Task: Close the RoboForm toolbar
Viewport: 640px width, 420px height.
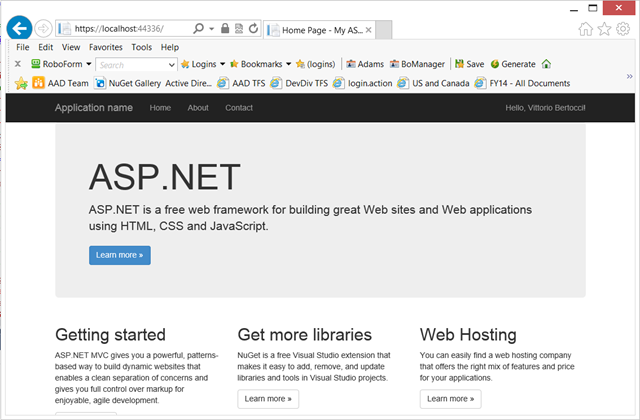Action: point(18,64)
